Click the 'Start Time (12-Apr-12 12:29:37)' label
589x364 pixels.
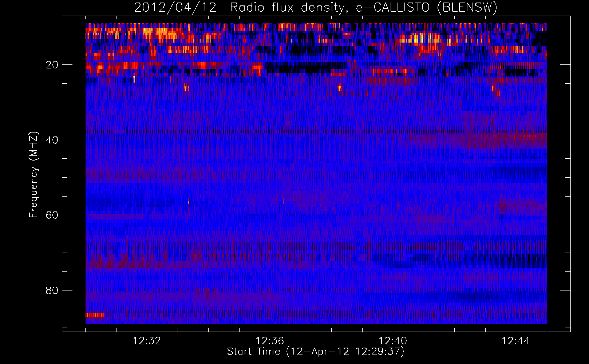click(316, 352)
